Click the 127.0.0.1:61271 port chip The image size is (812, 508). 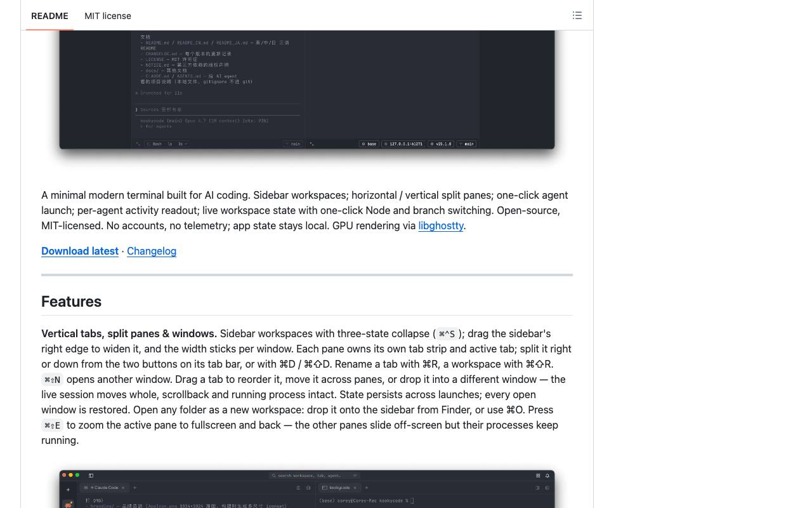pyautogui.click(x=403, y=144)
